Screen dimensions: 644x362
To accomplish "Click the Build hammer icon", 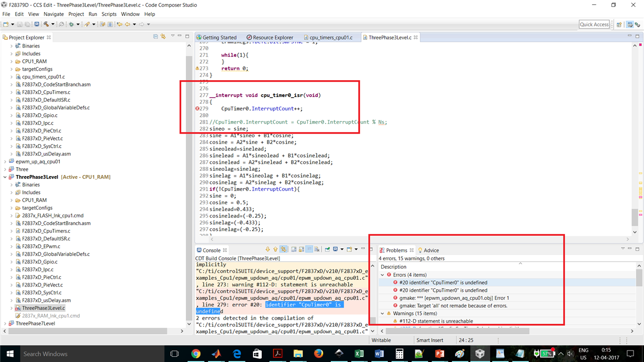I will (x=46, y=24).
